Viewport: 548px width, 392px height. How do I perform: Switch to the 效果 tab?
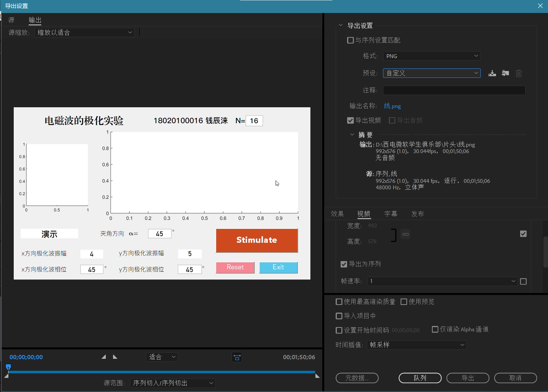click(337, 214)
